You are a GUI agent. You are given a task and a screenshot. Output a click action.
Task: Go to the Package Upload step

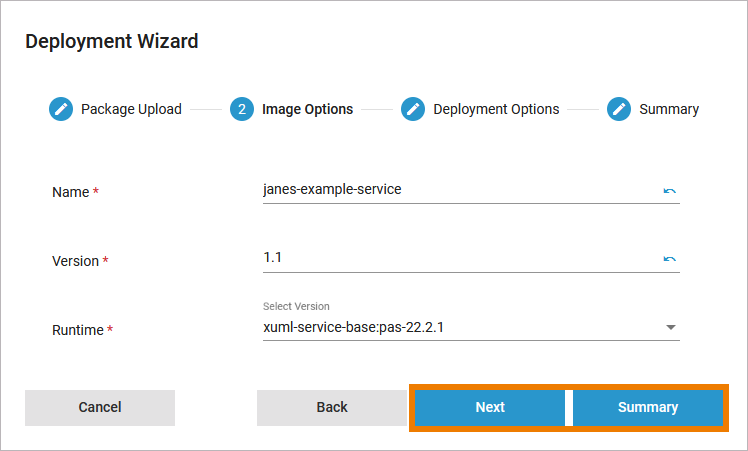click(131, 109)
